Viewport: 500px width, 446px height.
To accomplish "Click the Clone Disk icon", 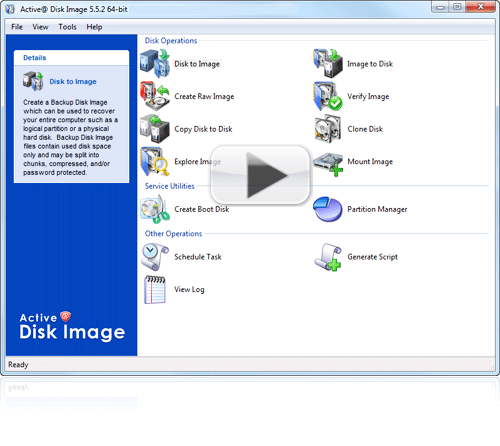I will [328, 129].
